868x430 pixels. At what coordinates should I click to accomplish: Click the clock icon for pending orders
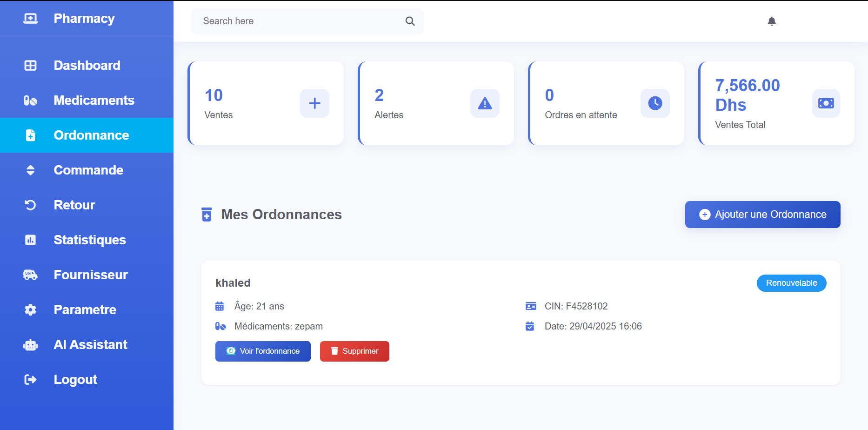click(655, 103)
